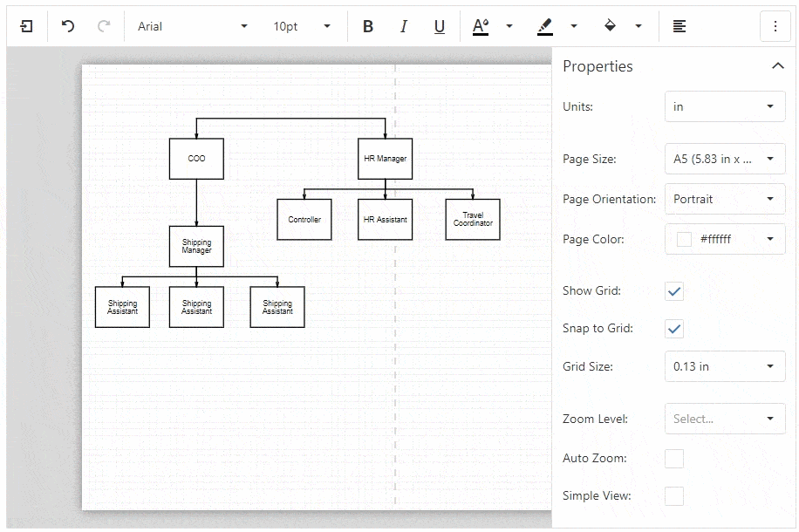Apply the line color pen tool
This screenshot has width=799, height=532.
(545, 26)
